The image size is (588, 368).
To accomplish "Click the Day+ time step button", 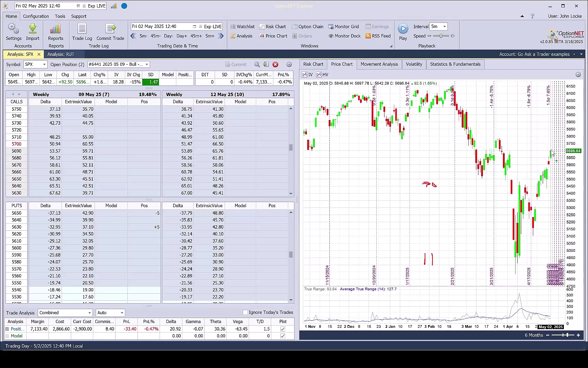I will (x=182, y=36).
